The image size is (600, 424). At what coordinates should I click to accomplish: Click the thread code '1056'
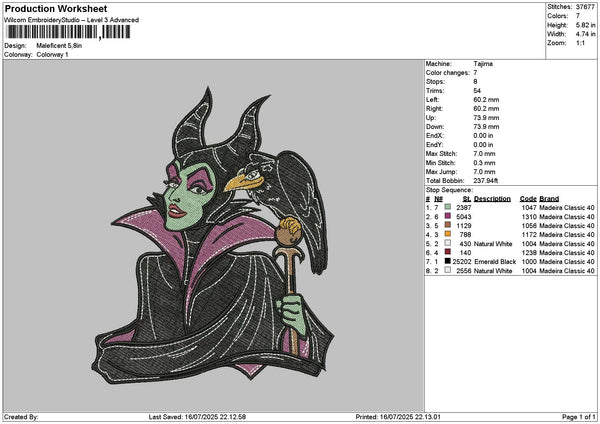529,225
